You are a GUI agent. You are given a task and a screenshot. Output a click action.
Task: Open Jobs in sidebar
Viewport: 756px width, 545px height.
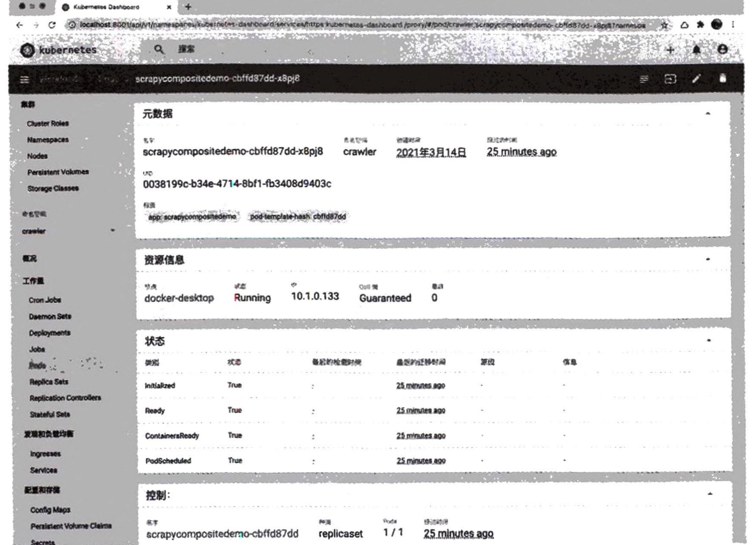coord(37,349)
